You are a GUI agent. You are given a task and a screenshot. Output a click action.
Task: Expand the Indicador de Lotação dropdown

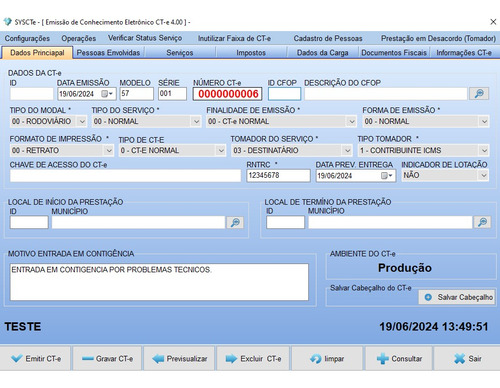point(484,175)
